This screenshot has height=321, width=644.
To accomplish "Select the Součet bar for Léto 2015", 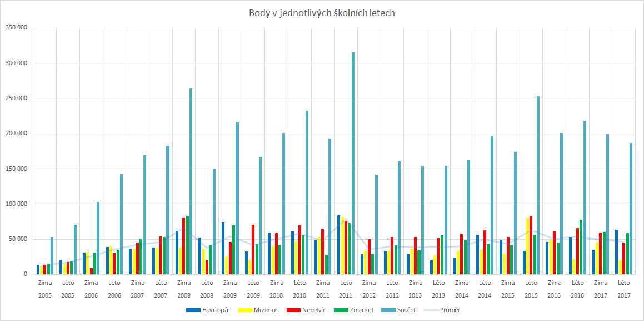I will coord(538,185).
